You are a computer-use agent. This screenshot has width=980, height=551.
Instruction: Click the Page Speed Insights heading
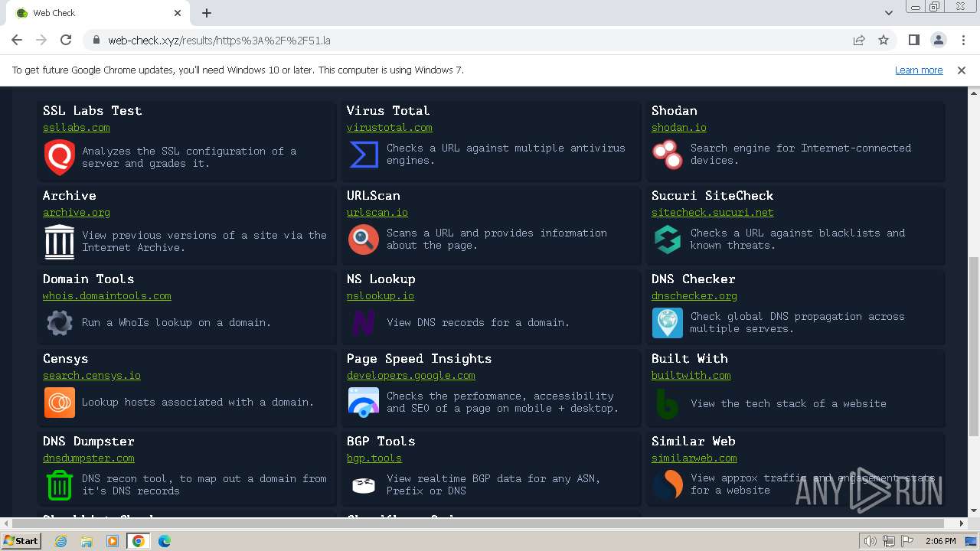419,359
